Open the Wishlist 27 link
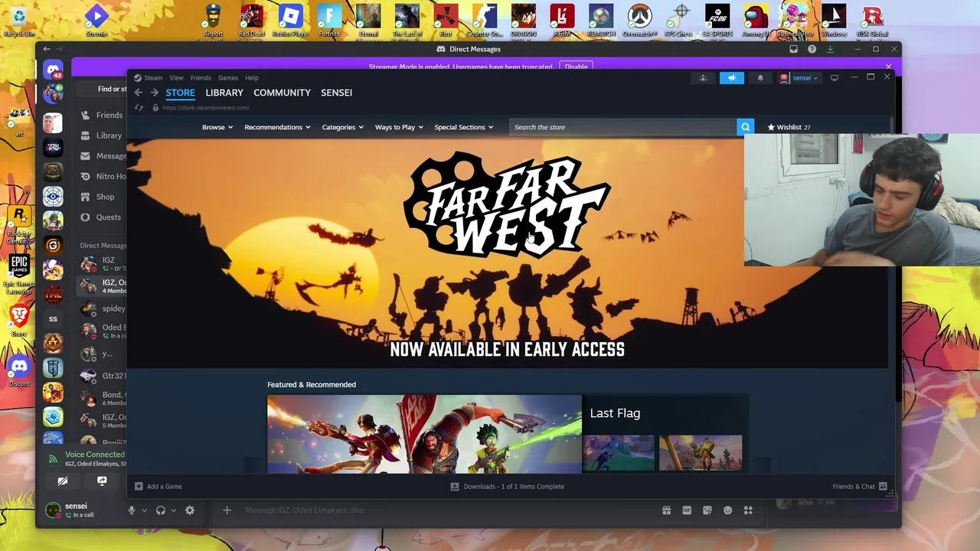 click(x=789, y=127)
